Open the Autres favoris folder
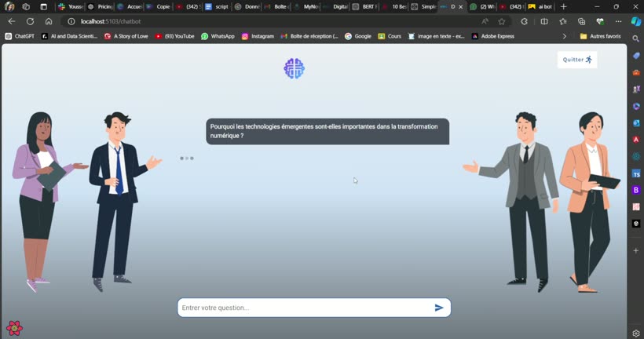Screen dimensions: 644x339 (x=600, y=36)
